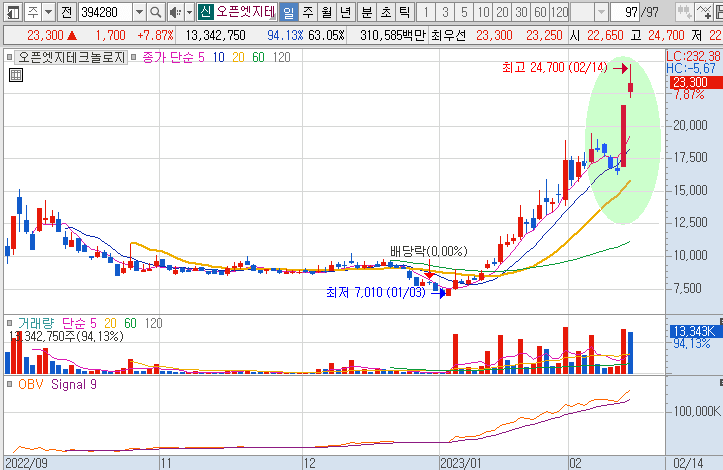This screenshot has height=470, width=723.
Task: Click the grid table icon under chart title
Action: [x=16, y=75]
